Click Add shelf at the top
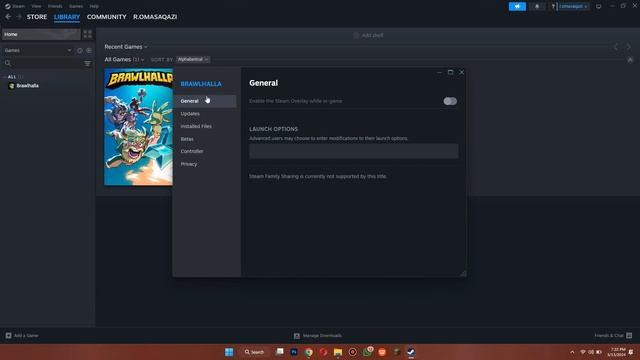 368,35
